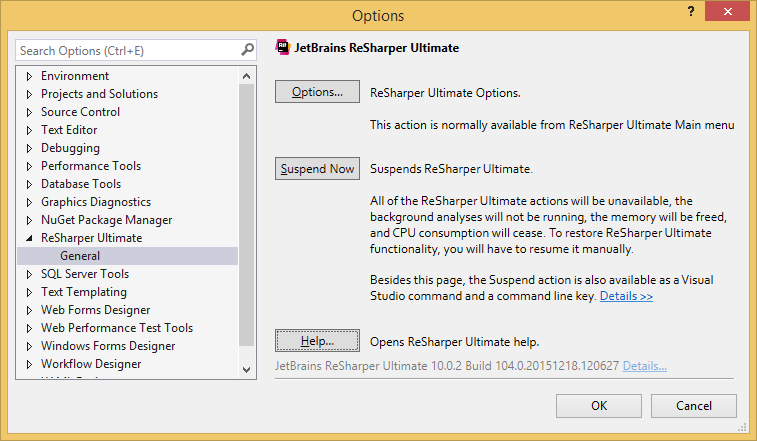Select General under ReSharper Ultimate

click(80, 256)
